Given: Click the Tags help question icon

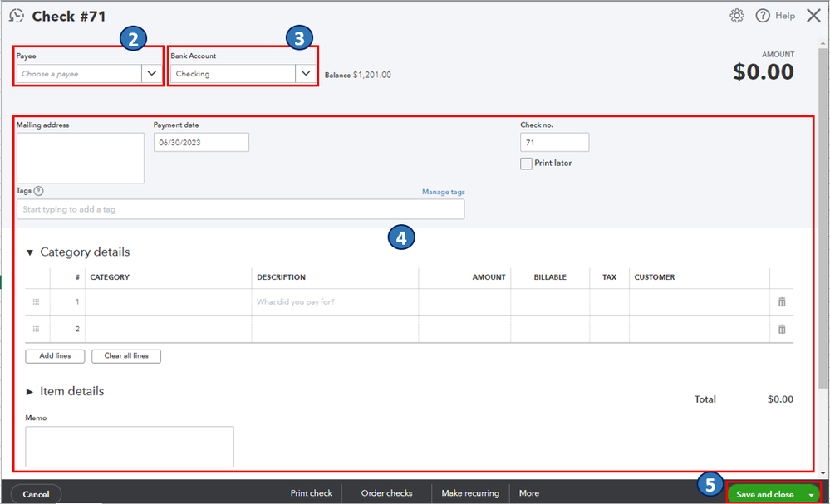Looking at the screenshot, I should (x=39, y=191).
